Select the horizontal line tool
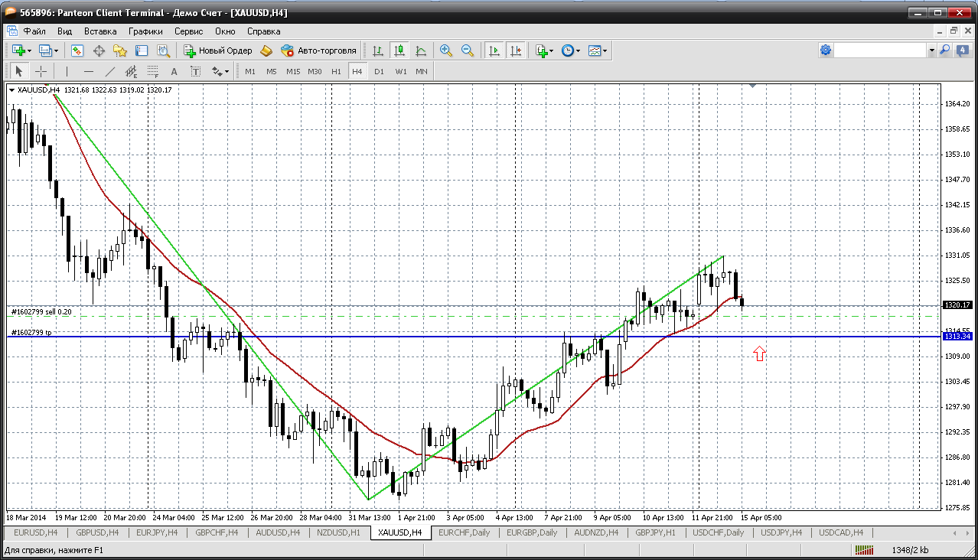Viewport: 978px width, 560px height. click(x=89, y=71)
